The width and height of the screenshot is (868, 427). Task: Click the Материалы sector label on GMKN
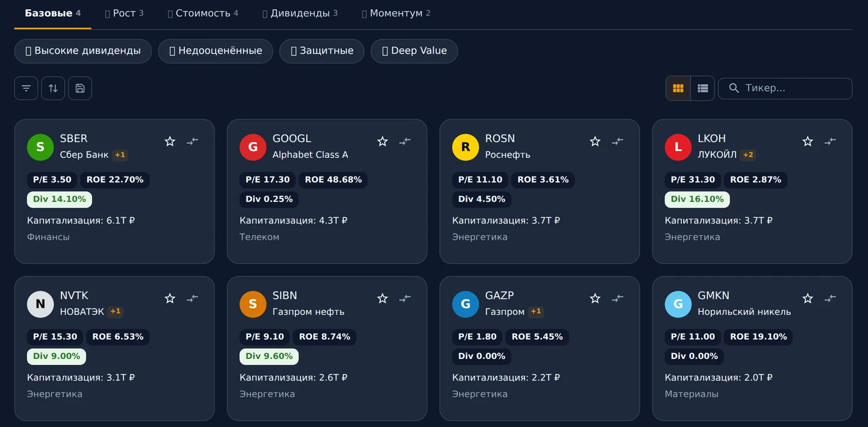[x=691, y=394]
